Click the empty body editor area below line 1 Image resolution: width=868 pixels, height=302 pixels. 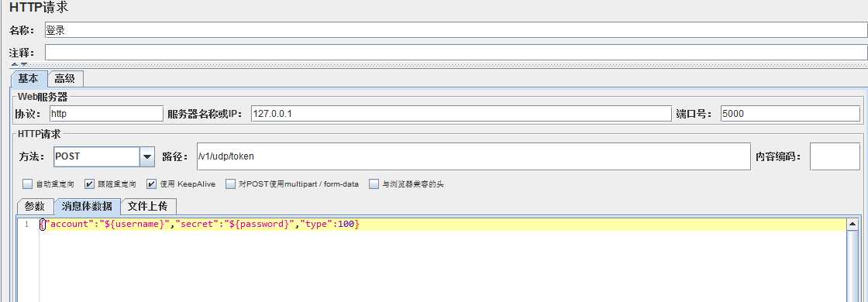[x=442, y=266]
